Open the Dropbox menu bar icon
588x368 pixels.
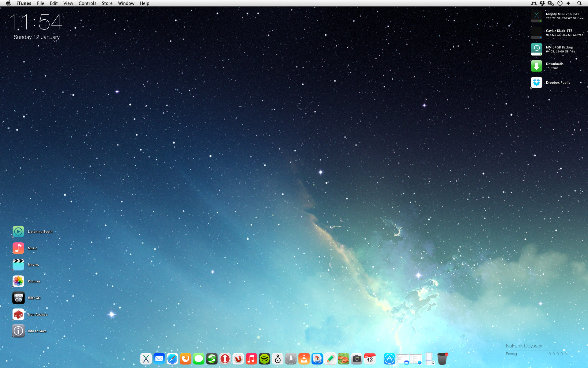pyautogui.click(x=542, y=3)
